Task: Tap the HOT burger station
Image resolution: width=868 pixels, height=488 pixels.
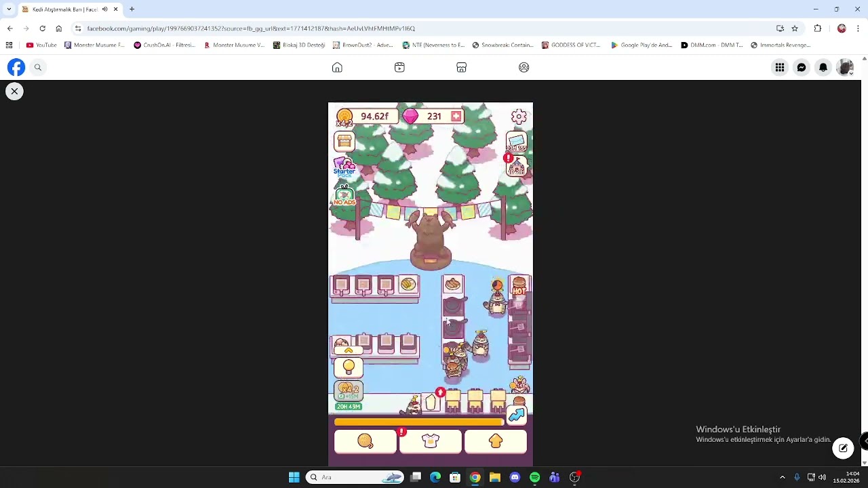Action: 519,286
